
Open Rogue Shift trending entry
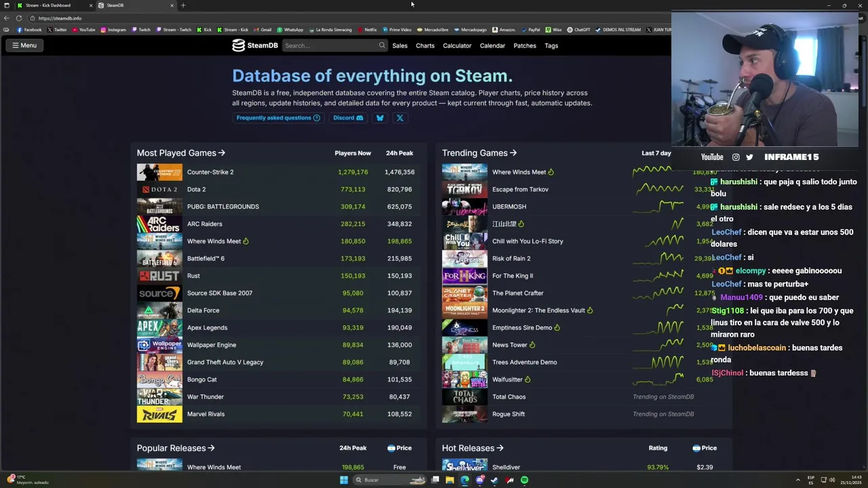tap(509, 414)
